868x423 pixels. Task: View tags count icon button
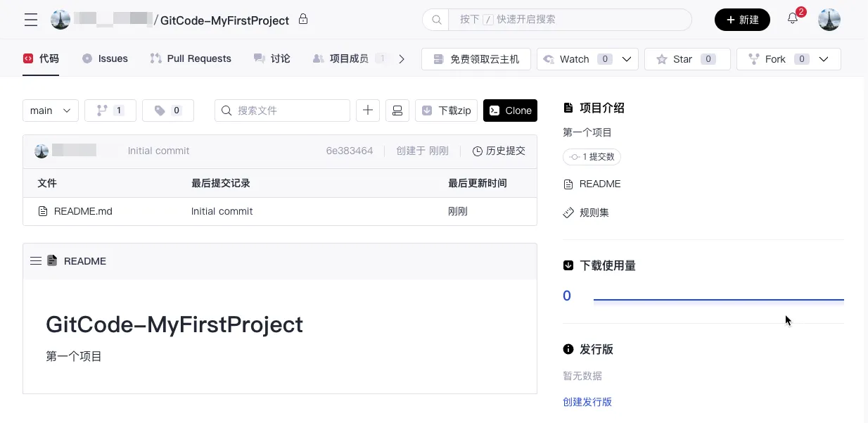[168, 111]
